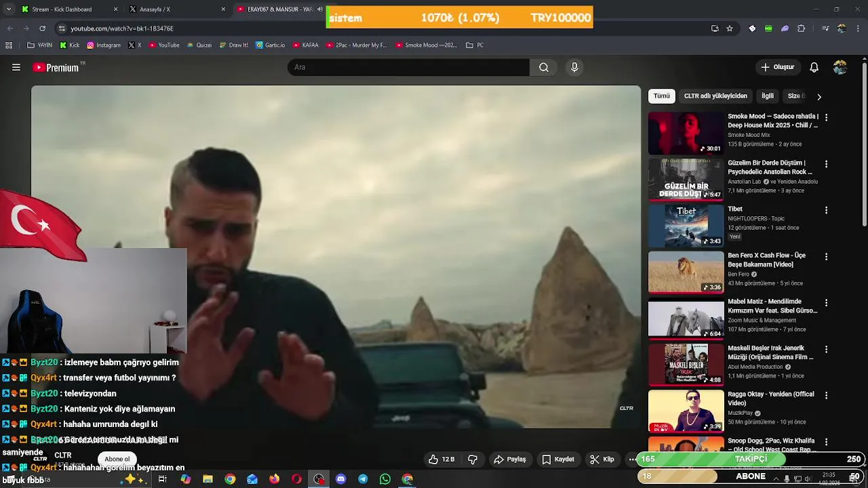
Task: Click the search magnifier button
Action: (544, 67)
